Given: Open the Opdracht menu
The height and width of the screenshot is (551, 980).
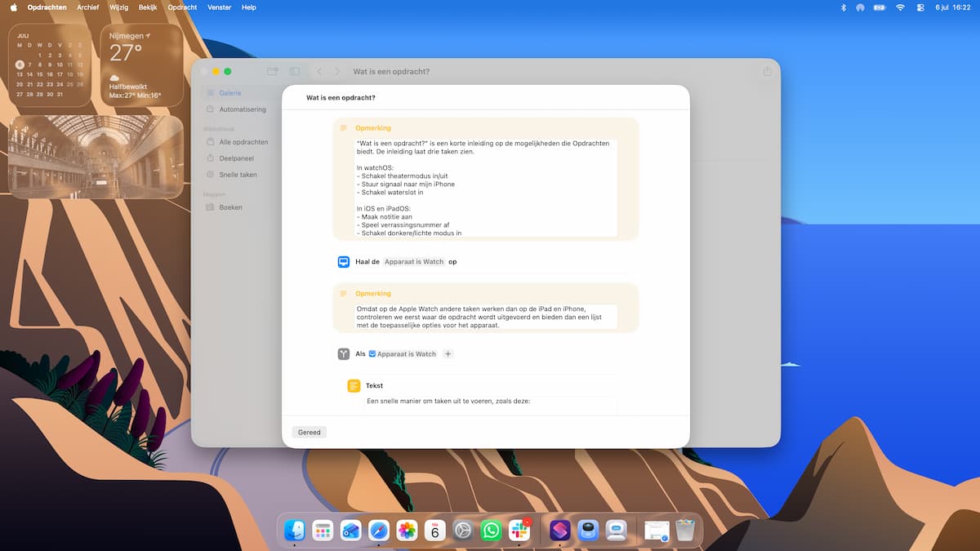Looking at the screenshot, I should (x=183, y=7).
